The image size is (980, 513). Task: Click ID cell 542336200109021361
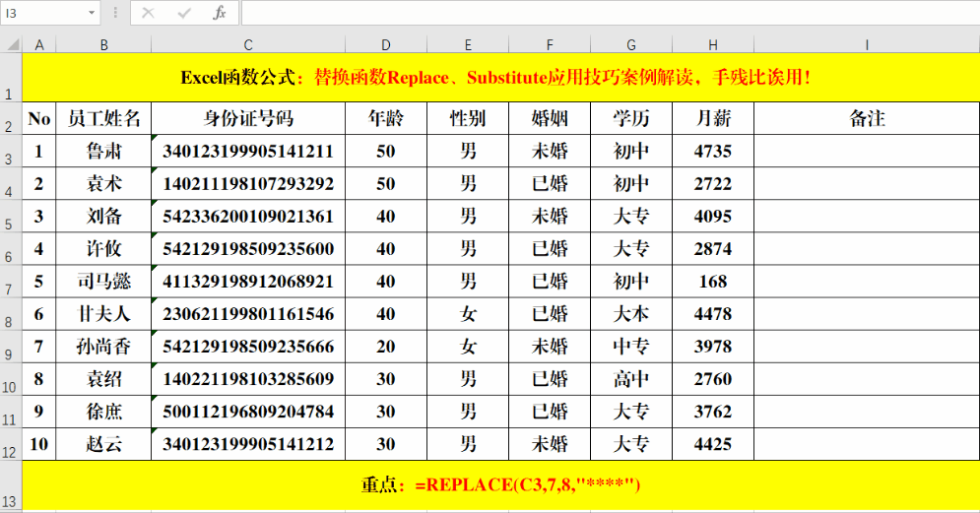pyautogui.click(x=248, y=217)
